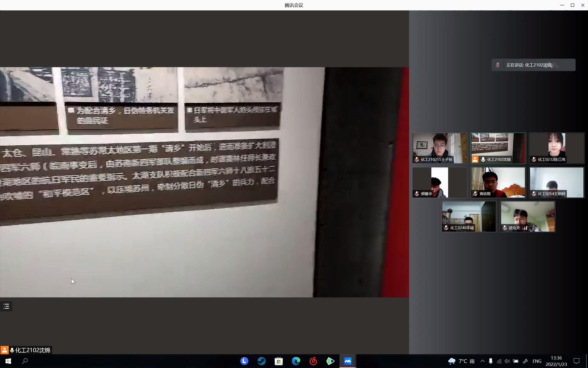Select the 化工2102沈锦 video thumbnail
The image size is (588, 368).
click(x=498, y=148)
